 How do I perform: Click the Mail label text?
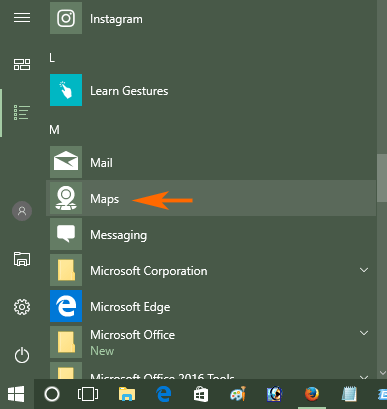click(x=101, y=163)
